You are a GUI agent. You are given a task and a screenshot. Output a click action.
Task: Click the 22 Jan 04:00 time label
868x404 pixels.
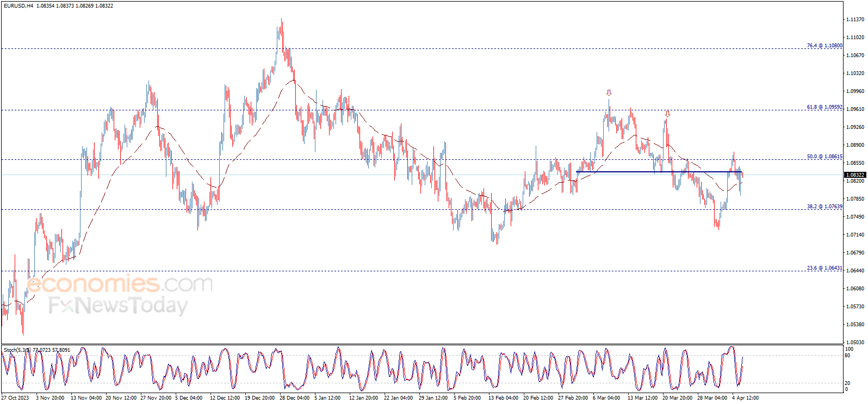[399, 398]
